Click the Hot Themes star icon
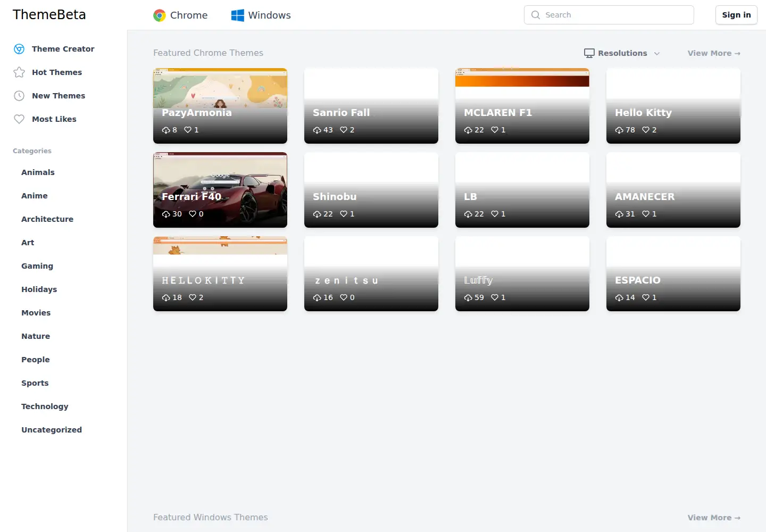The image size is (766, 532). [19, 72]
